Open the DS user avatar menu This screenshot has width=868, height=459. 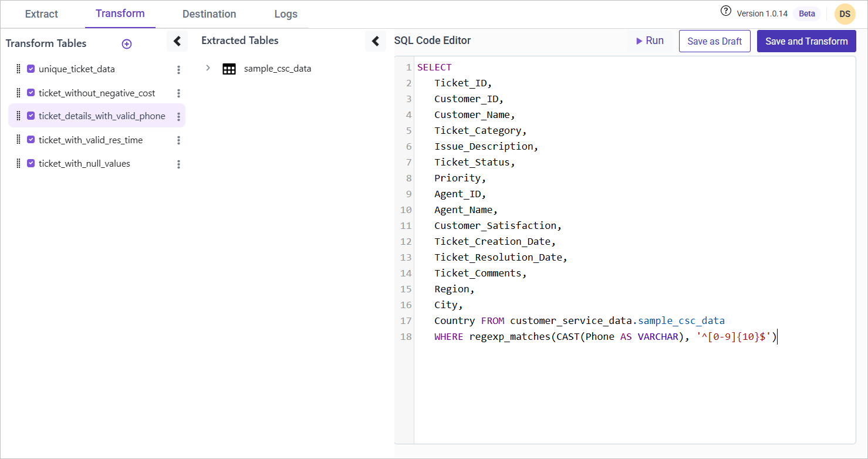point(845,14)
